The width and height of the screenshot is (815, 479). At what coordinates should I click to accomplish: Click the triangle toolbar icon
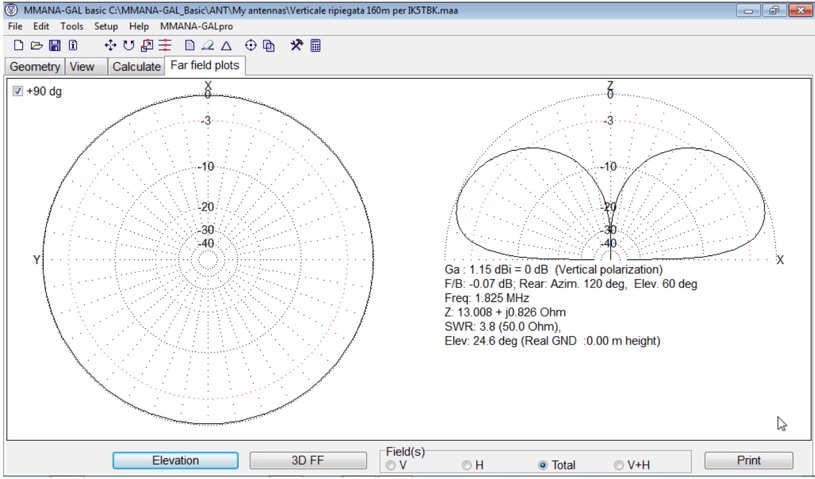[226, 46]
